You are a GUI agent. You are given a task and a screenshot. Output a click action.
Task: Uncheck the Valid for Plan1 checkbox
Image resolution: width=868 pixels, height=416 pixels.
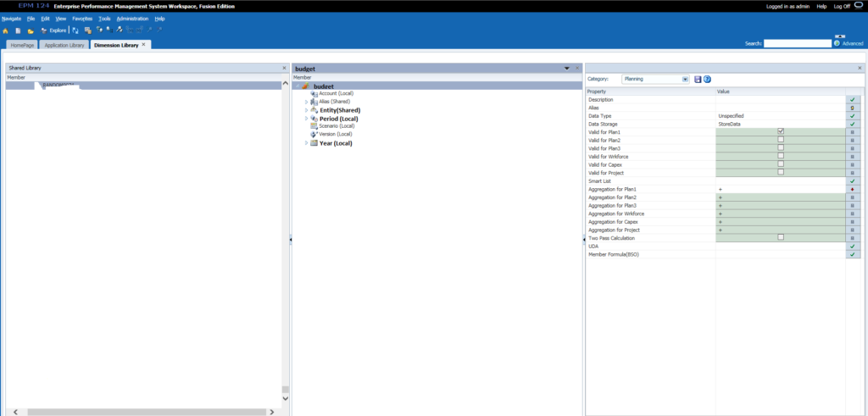point(781,131)
